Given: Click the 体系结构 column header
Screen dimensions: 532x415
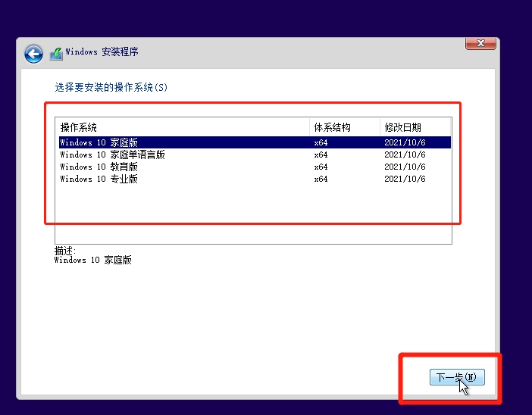Looking at the screenshot, I should coord(345,127).
